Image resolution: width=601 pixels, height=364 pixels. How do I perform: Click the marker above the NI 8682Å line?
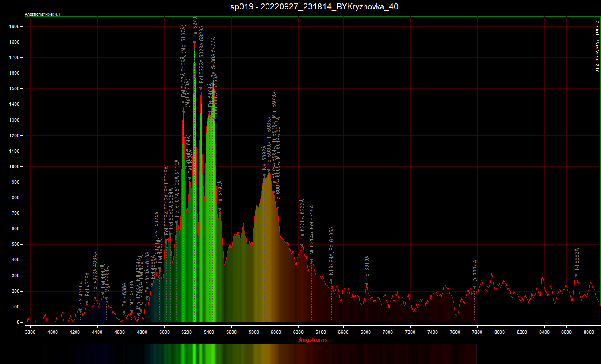coord(576,275)
